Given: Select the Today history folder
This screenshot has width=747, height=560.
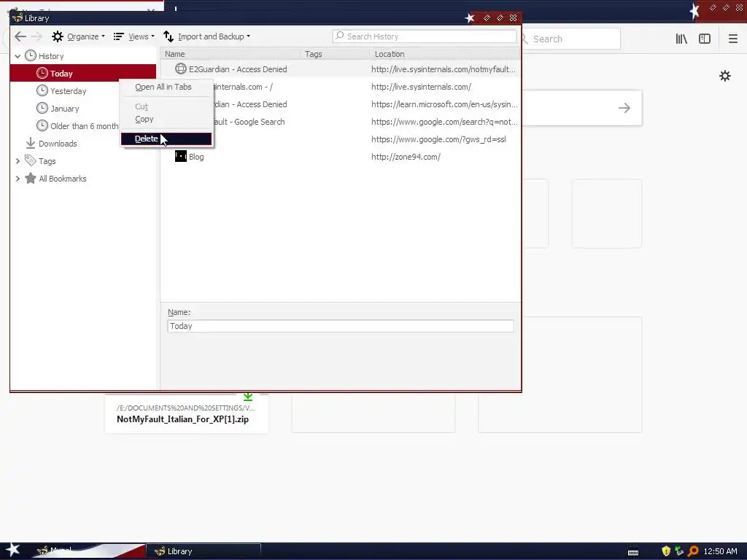Looking at the screenshot, I should tap(83, 74).
